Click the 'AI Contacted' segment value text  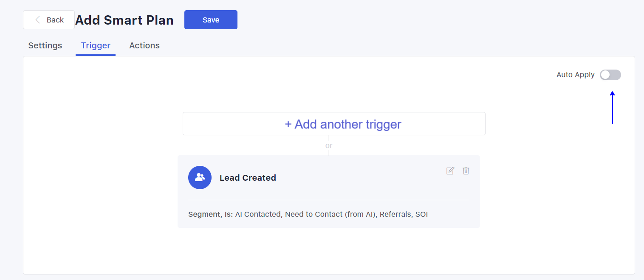coord(258,214)
